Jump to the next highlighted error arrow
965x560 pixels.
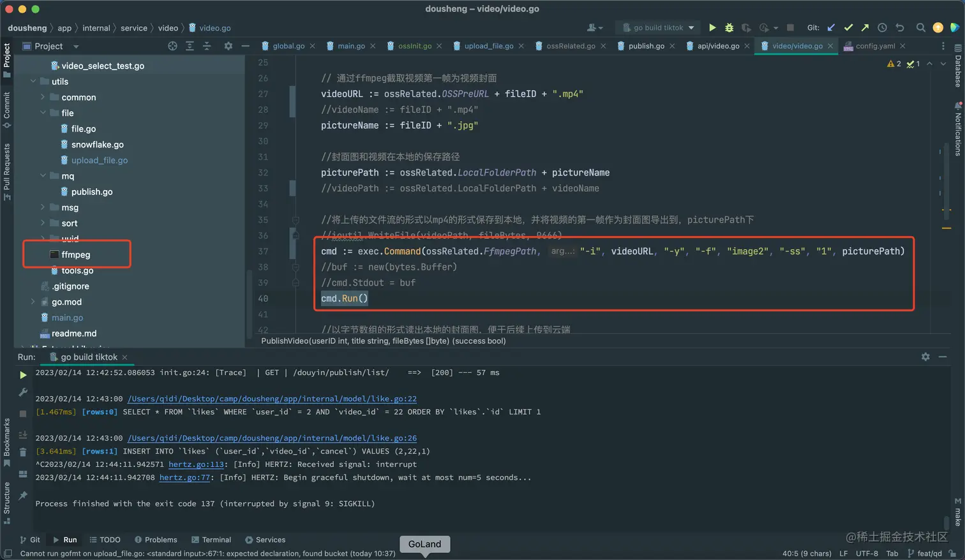(943, 64)
